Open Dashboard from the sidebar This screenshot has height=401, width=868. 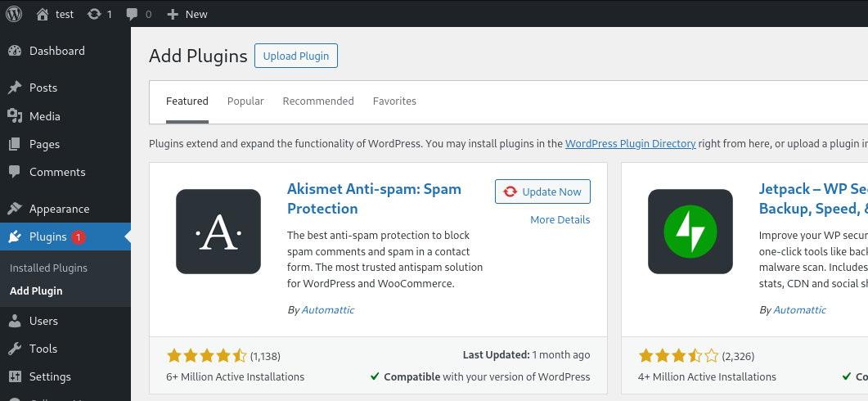[x=56, y=51]
